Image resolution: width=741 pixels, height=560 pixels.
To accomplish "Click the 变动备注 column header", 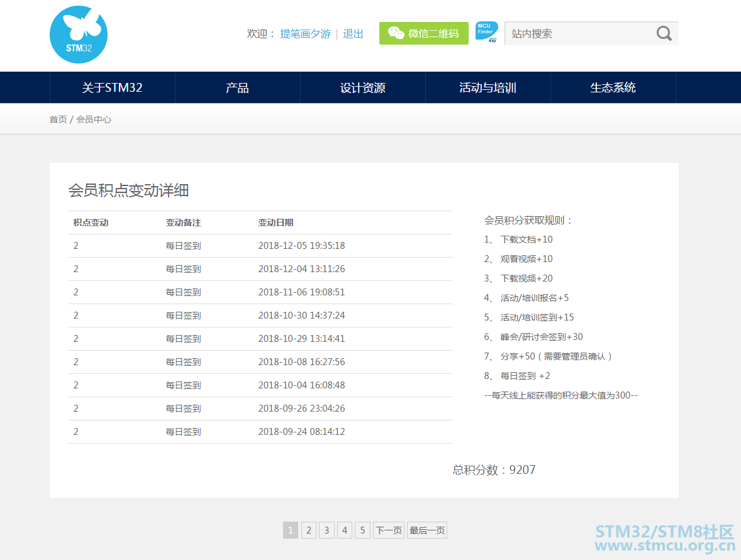I will pyautogui.click(x=183, y=222).
